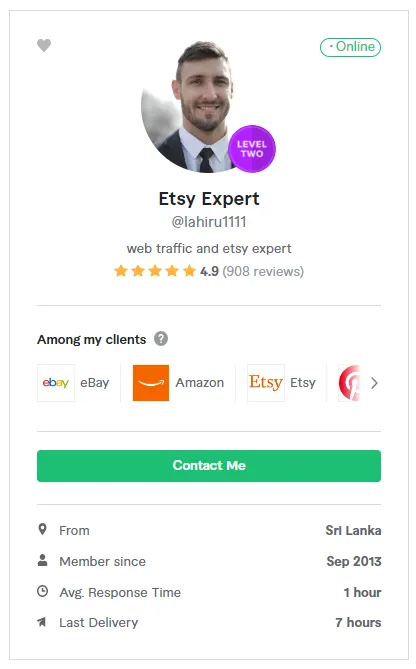Select the Amazon orange logo
Image resolution: width=416 pixels, height=669 pixels.
tap(151, 383)
